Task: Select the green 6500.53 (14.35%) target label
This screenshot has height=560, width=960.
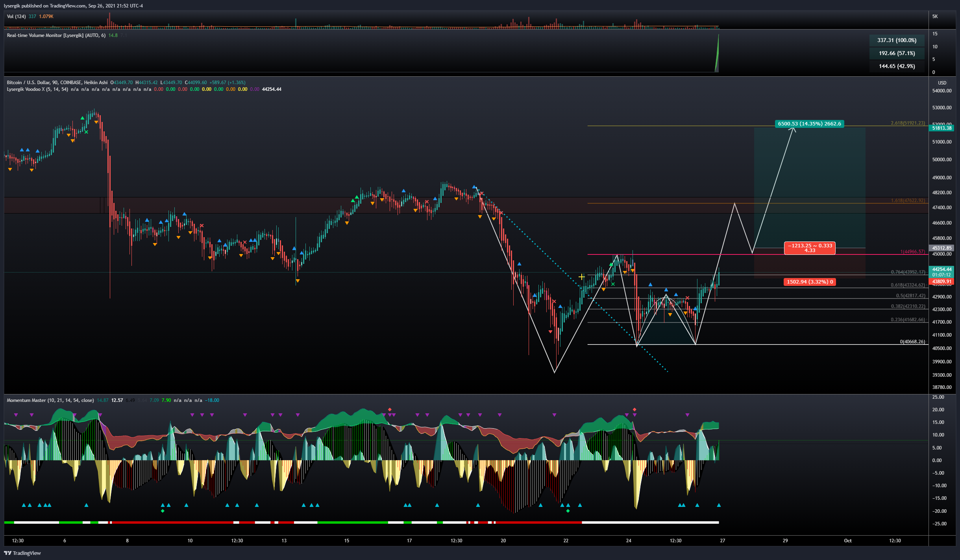Action: (809, 123)
